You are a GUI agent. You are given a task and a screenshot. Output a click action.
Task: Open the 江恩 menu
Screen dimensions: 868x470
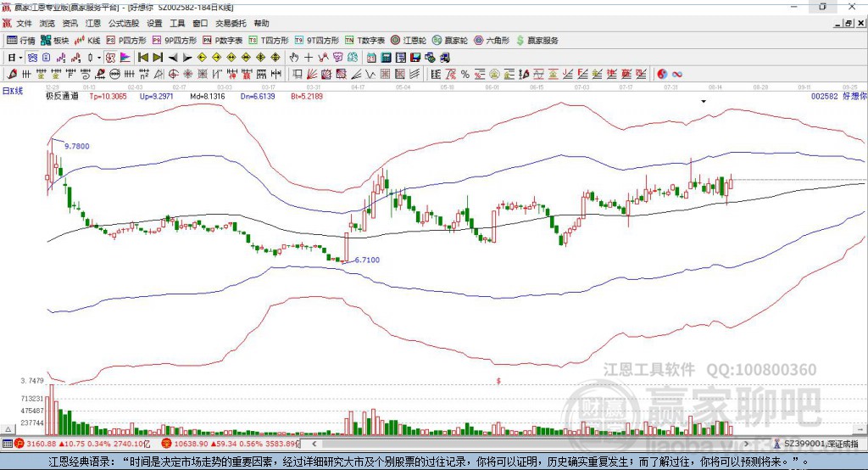tap(93, 23)
